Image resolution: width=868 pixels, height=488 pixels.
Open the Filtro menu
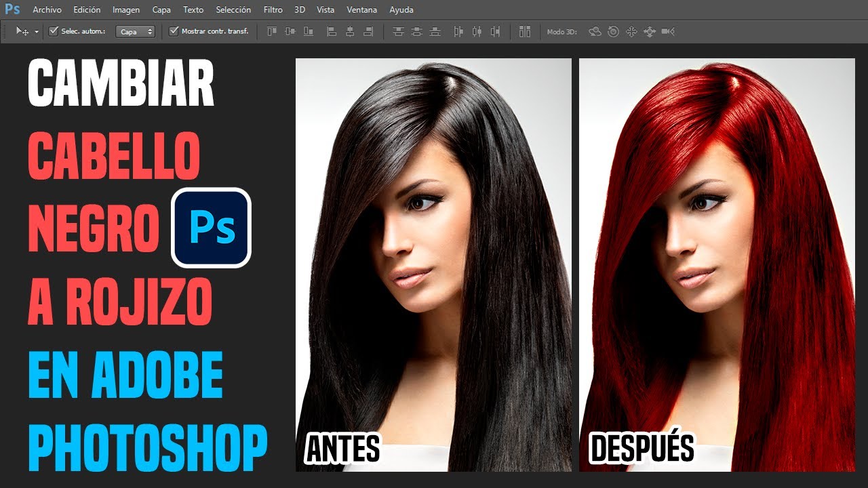pos(273,10)
